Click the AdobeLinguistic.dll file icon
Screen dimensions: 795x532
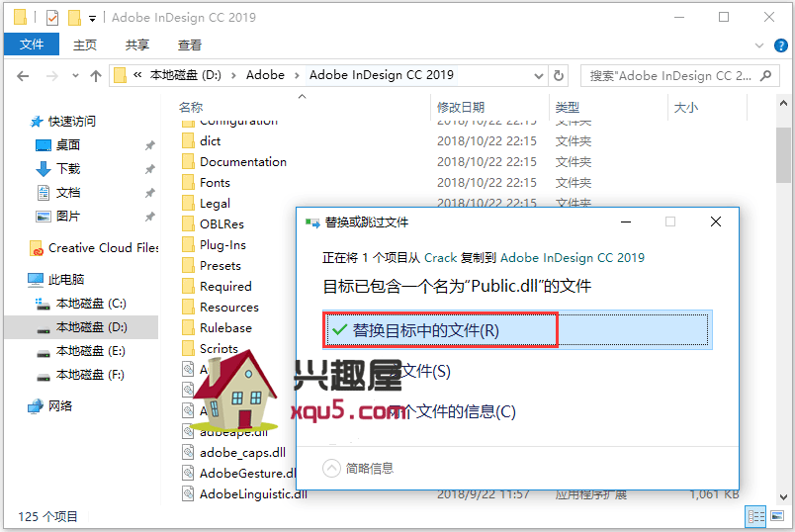click(188, 493)
